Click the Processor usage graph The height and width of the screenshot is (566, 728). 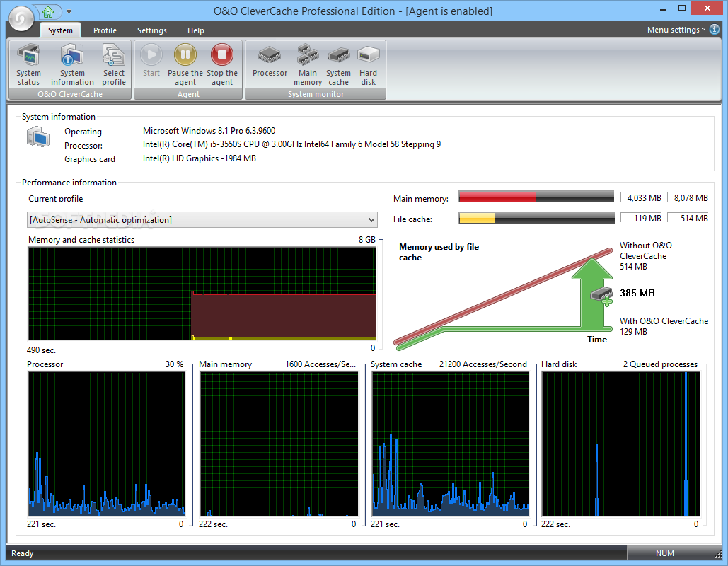pyautogui.click(x=107, y=444)
